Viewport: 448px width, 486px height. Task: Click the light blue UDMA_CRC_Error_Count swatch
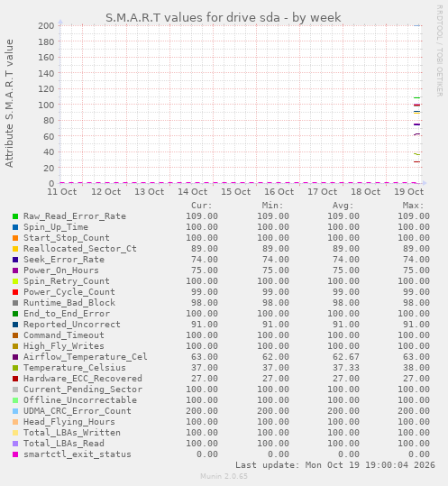(15, 411)
